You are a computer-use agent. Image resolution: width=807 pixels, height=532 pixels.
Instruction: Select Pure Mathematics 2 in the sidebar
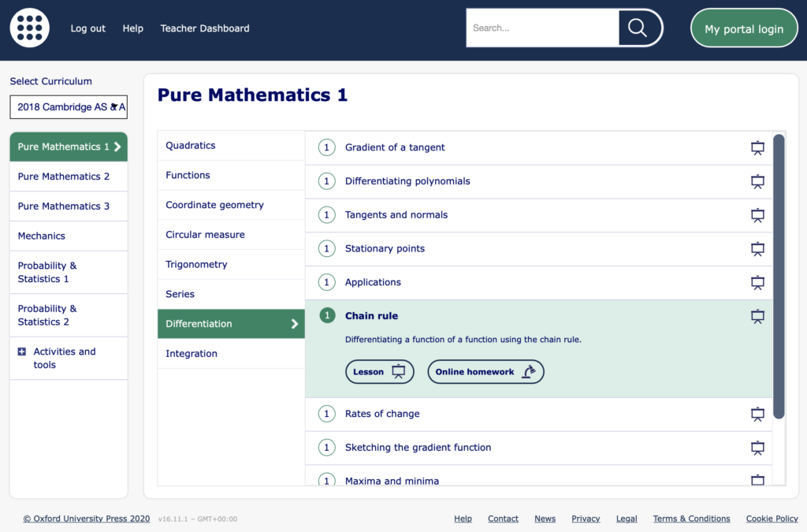tap(64, 177)
